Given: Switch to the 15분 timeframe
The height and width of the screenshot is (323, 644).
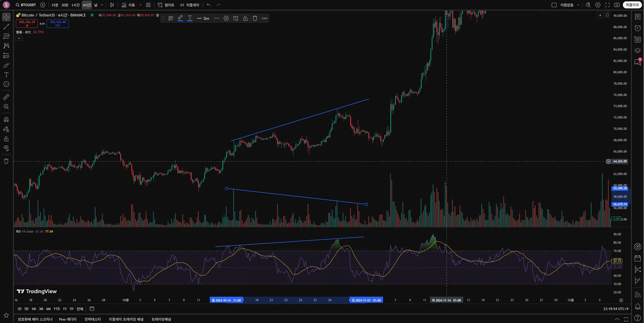Looking at the screenshot, I should point(55,5).
